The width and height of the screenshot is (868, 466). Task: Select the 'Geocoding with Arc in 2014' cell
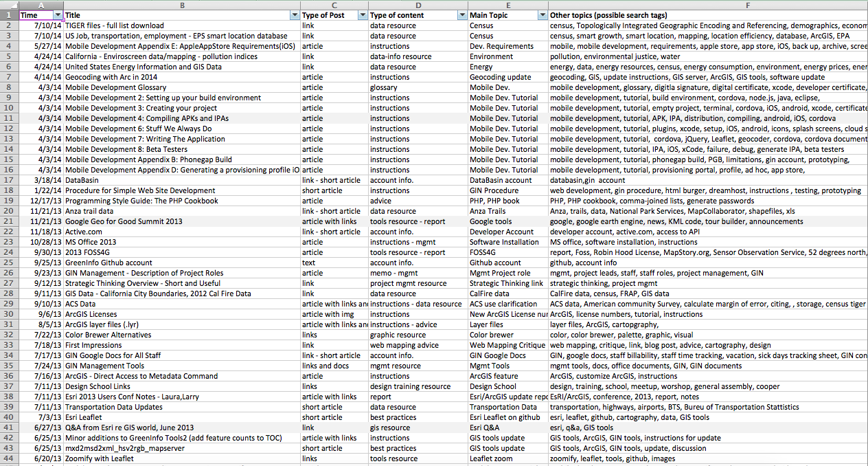(x=182, y=77)
